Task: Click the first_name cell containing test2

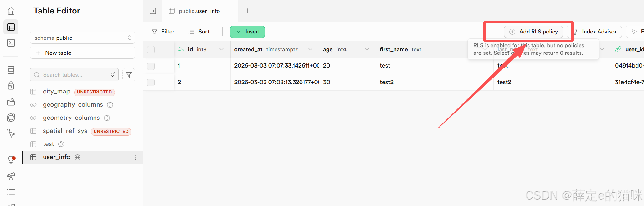Action: tap(435, 82)
